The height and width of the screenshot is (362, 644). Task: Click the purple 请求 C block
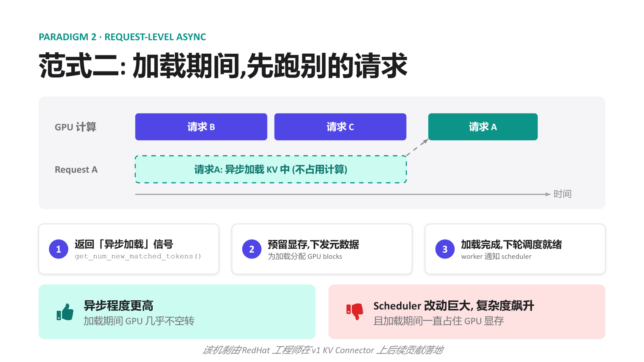click(340, 127)
